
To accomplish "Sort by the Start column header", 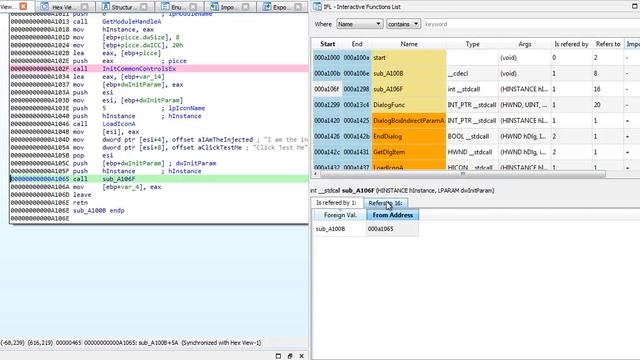I will 327,44.
